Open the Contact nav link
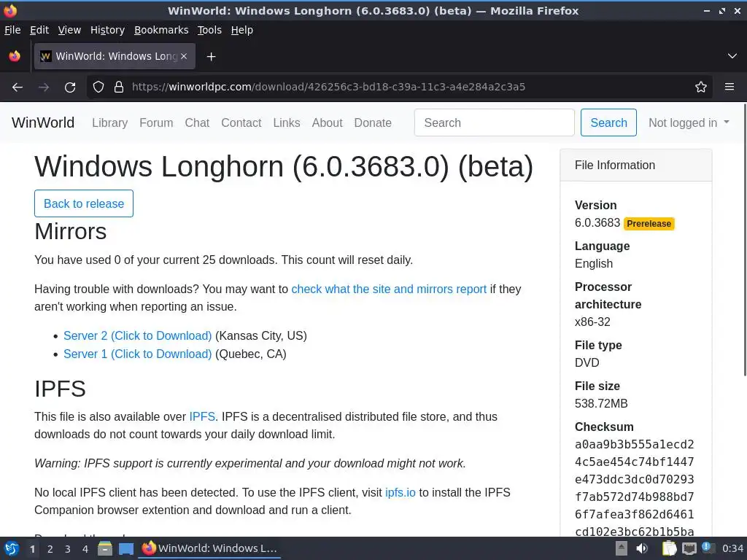This screenshot has width=747, height=560. click(241, 122)
